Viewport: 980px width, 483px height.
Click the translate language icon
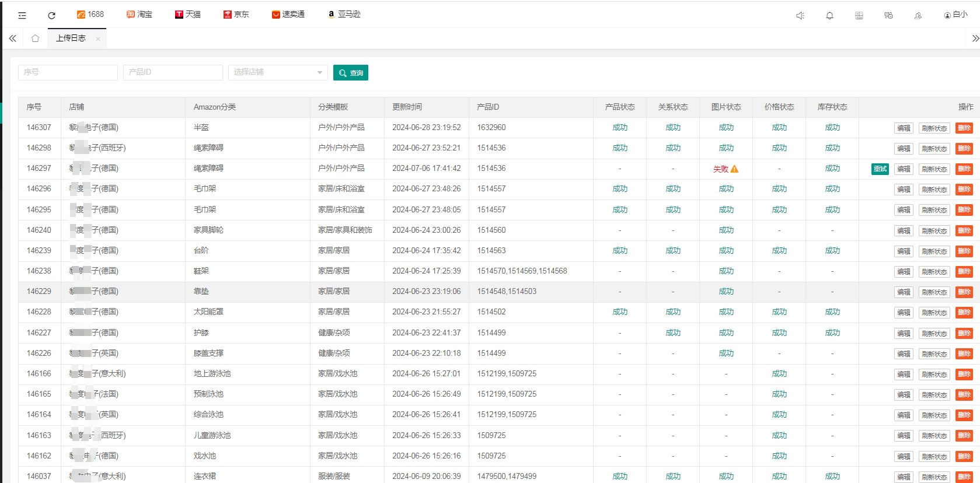click(888, 15)
